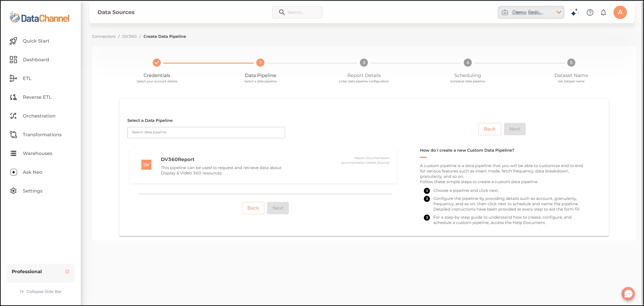Click the completed Credentials step checkmark
The image size is (644, 306).
[157, 63]
